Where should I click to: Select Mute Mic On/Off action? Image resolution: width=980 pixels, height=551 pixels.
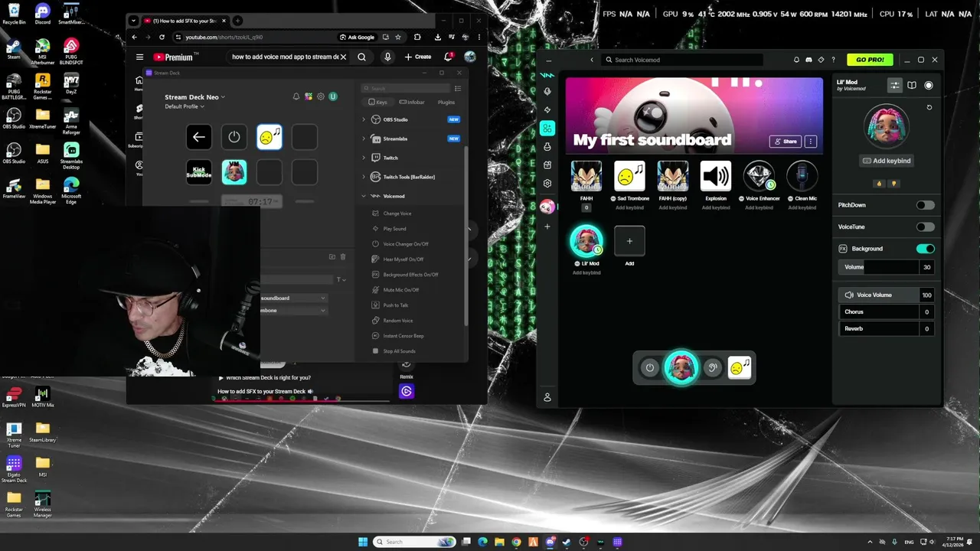(401, 290)
